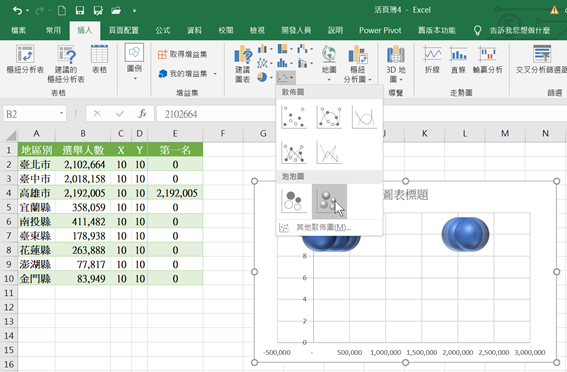Switch to the Power Pivot tab

(x=380, y=30)
